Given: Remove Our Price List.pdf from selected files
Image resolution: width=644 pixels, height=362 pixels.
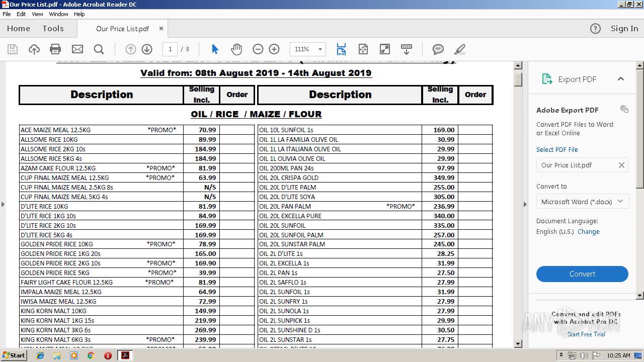Looking at the screenshot, I should click(621, 165).
